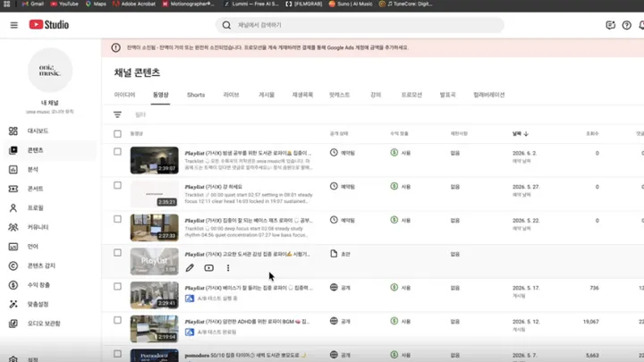644x362 pixels.
Task: Check the video dated 2026. 5. 27.
Action: [117, 186]
